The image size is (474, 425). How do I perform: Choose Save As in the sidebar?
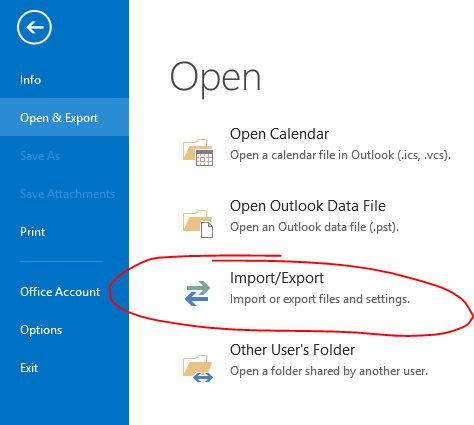pyautogui.click(x=64, y=156)
